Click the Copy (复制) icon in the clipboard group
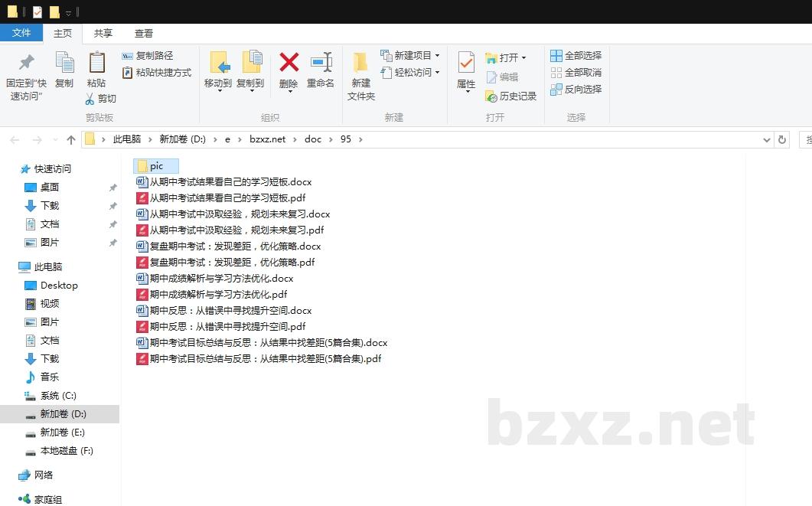 click(x=64, y=64)
